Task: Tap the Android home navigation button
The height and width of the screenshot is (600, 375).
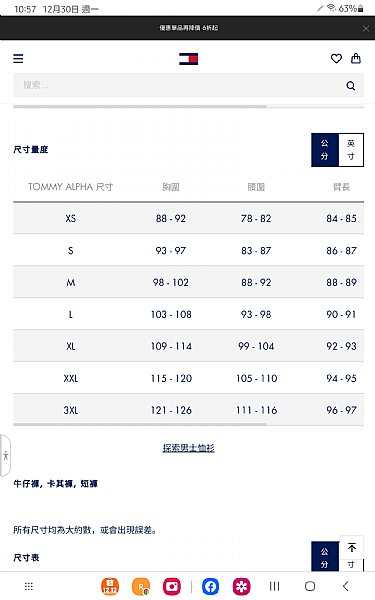Action: pyautogui.click(x=310, y=586)
